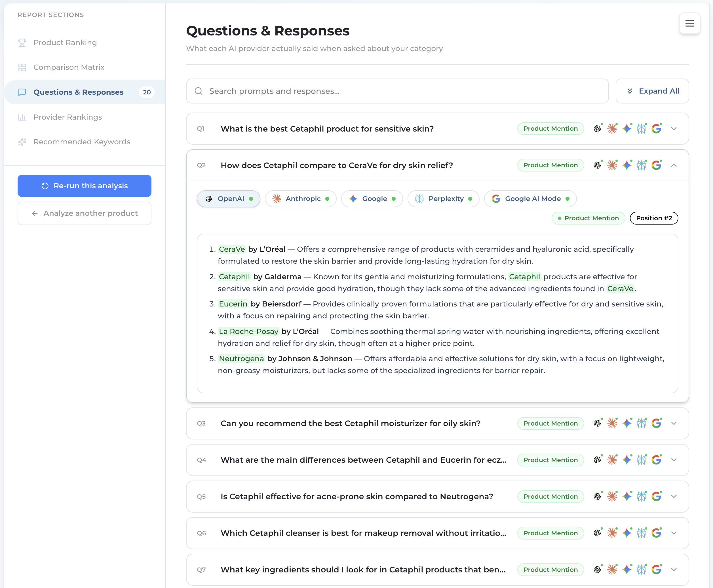This screenshot has width=713, height=588.
Task: Click Product Mention tag on Q1
Action: tap(550, 129)
